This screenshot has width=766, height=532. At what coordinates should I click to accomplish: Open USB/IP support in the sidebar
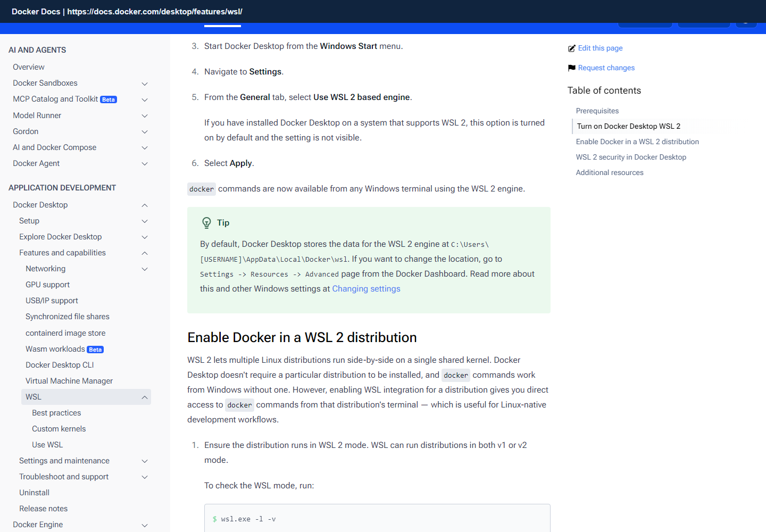click(52, 301)
